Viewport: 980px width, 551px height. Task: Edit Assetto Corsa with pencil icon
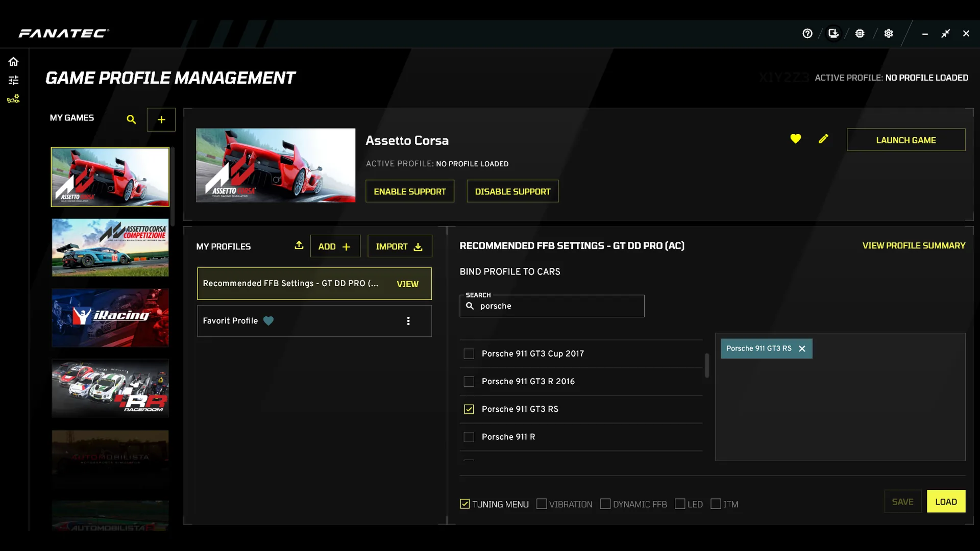[823, 139]
